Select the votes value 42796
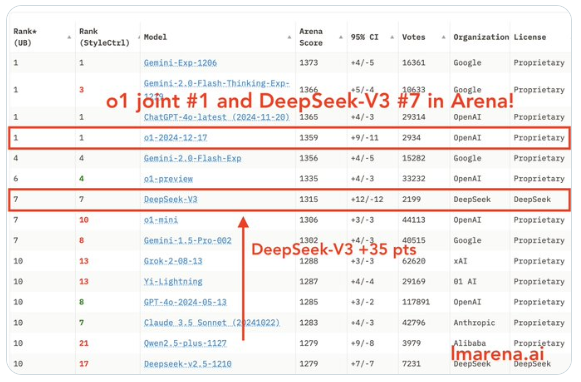Viewport: 581px width, 382px height. (414, 323)
